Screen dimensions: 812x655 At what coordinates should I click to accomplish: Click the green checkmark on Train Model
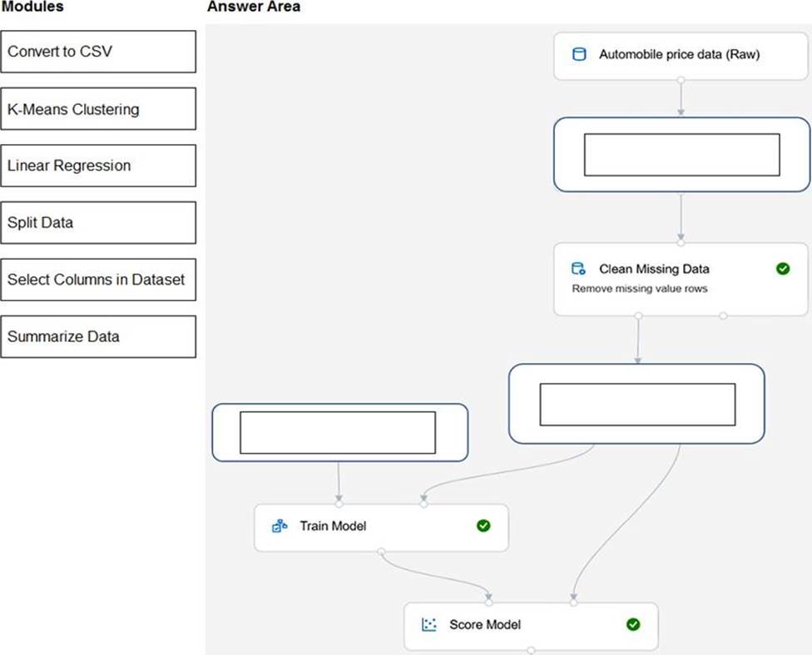click(x=483, y=526)
